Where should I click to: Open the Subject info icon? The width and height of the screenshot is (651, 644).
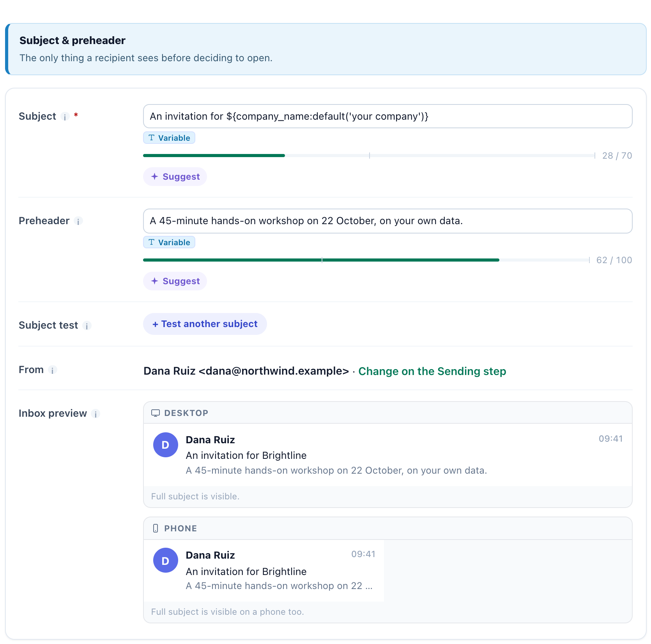coord(65,117)
